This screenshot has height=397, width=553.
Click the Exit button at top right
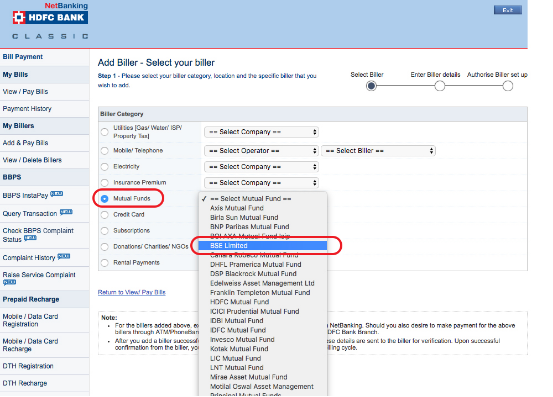(508, 10)
